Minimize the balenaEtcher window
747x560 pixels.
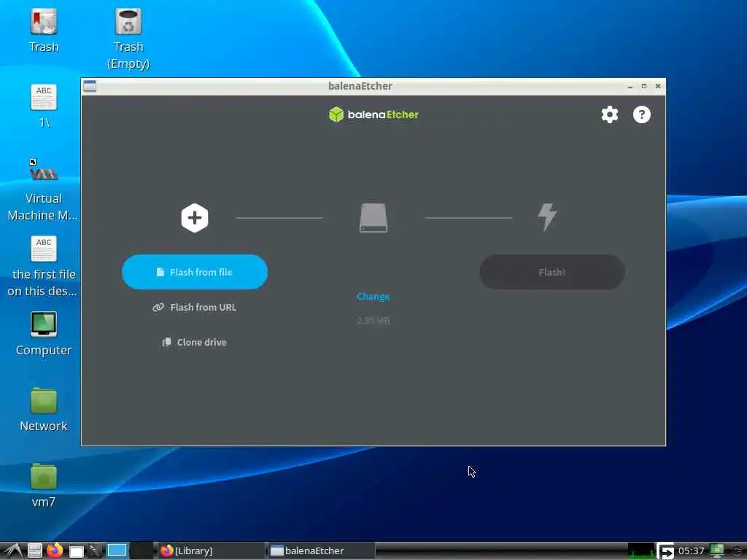click(630, 86)
